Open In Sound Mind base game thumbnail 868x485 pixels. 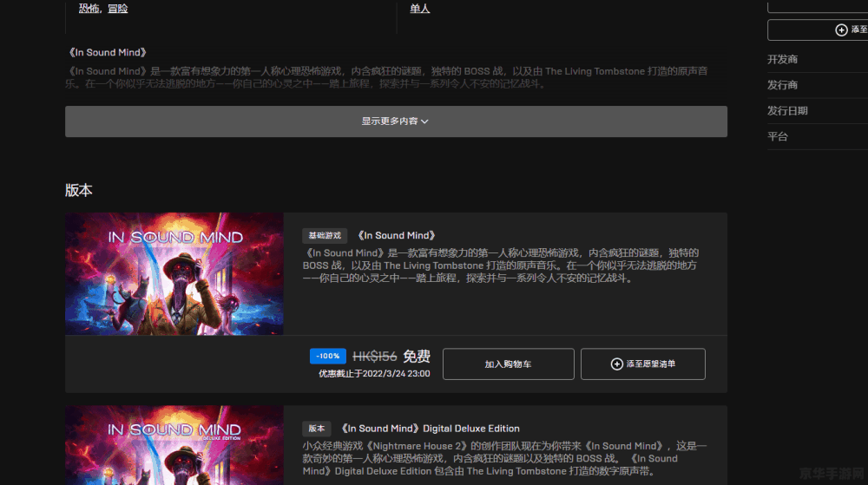click(x=174, y=274)
